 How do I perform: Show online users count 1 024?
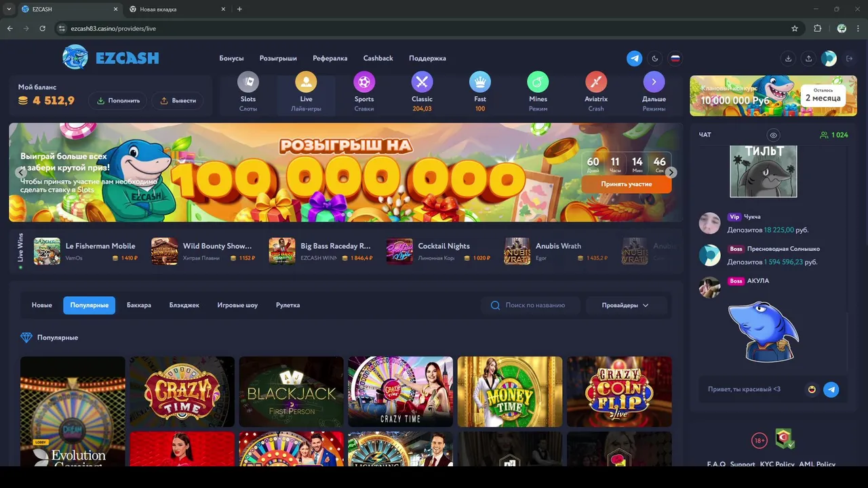click(834, 135)
